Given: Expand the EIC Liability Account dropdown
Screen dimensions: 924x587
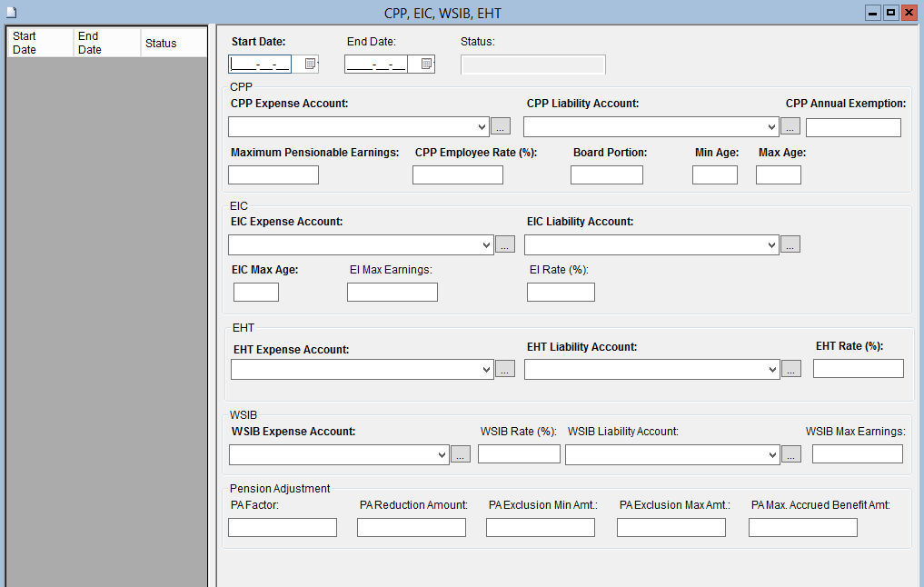Looking at the screenshot, I should click(x=772, y=244).
